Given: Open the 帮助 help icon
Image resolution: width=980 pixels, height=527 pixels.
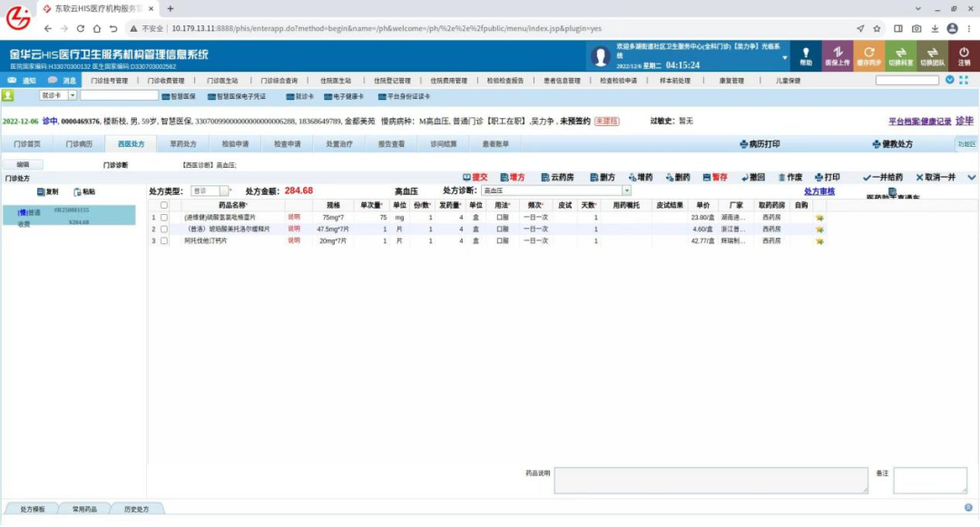Looking at the screenshot, I should coord(806,56).
